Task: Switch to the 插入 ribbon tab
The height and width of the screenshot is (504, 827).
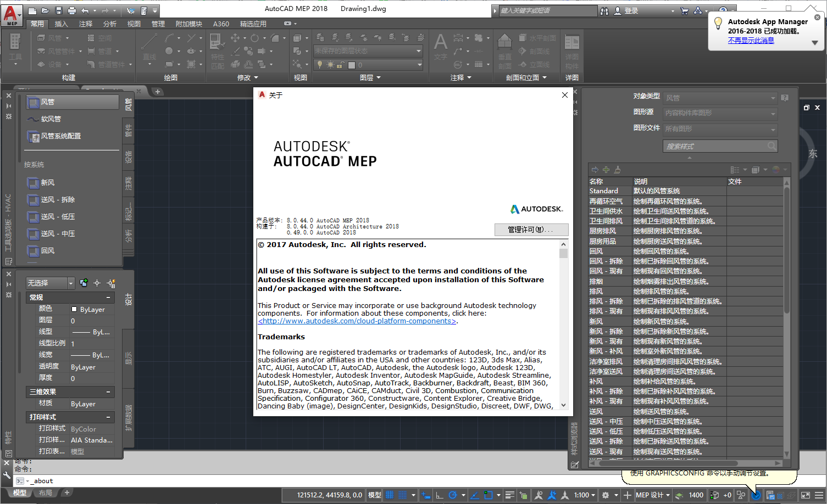Action: click(60, 24)
